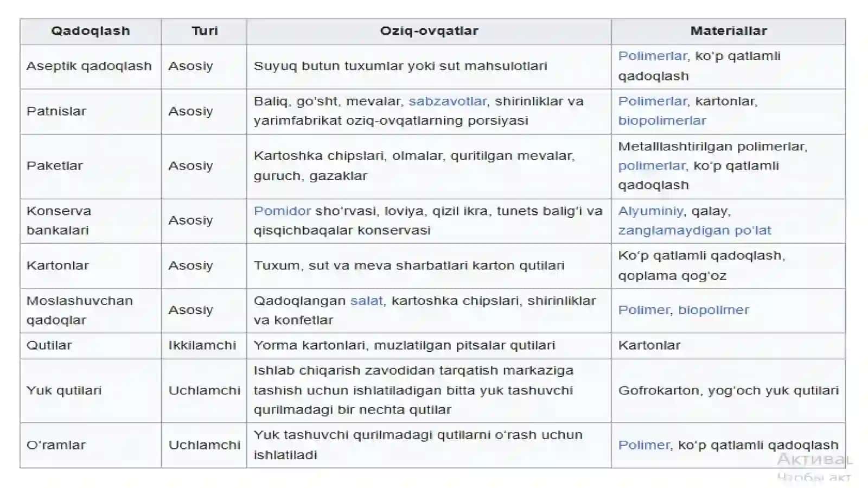The image size is (868, 488).
Task: Open the salat link
Action: click(x=366, y=301)
